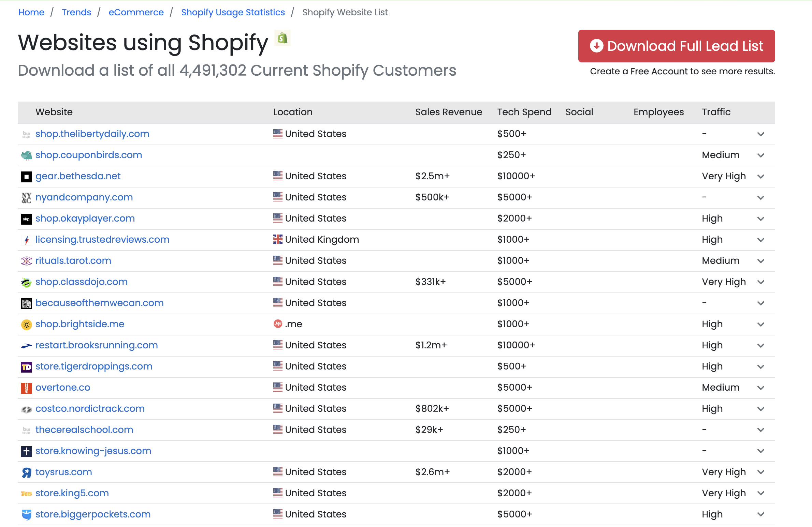Go to Trends breadcrumb
812x527 pixels.
coord(76,12)
